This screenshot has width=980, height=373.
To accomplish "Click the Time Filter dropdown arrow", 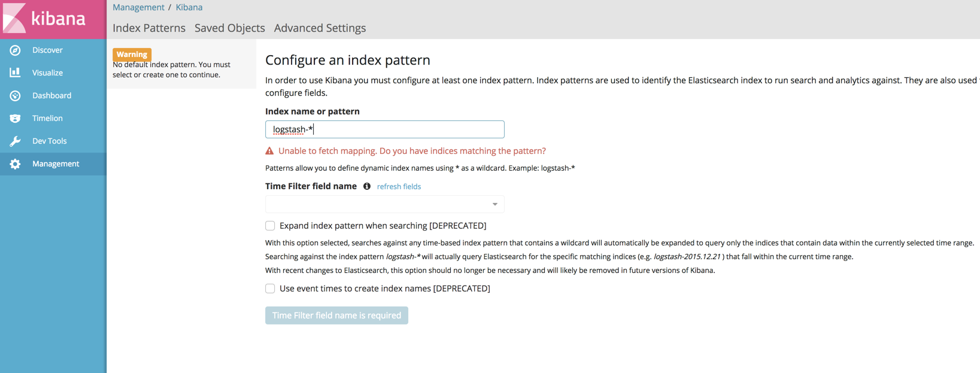I will [495, 205].
